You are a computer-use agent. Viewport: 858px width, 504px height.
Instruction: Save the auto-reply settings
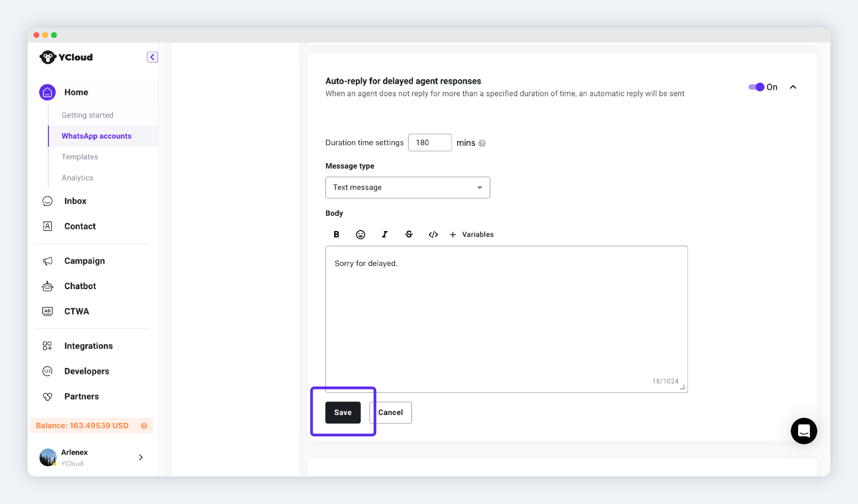coord(343,412)
